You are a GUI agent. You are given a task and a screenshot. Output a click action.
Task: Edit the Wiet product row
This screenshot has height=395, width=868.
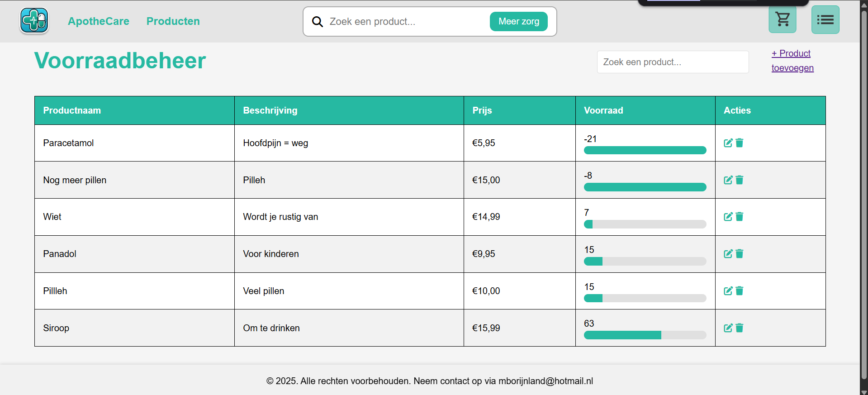pyautogui.click(x=728, y=217)
